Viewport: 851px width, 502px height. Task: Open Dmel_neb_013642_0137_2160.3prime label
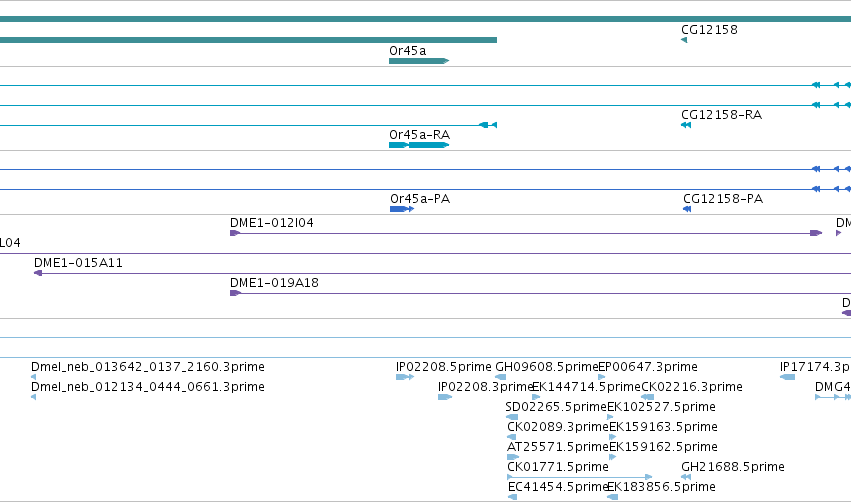[x=148, y=367]
